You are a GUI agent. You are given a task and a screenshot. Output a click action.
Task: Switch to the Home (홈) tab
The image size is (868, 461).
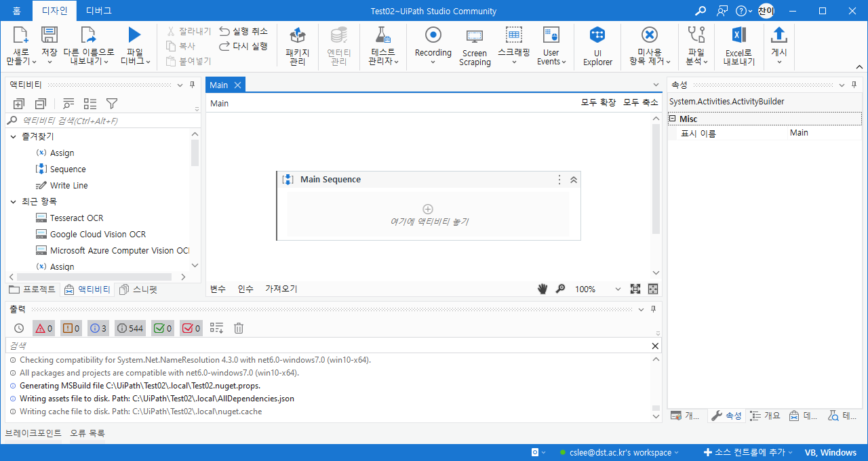16,11
